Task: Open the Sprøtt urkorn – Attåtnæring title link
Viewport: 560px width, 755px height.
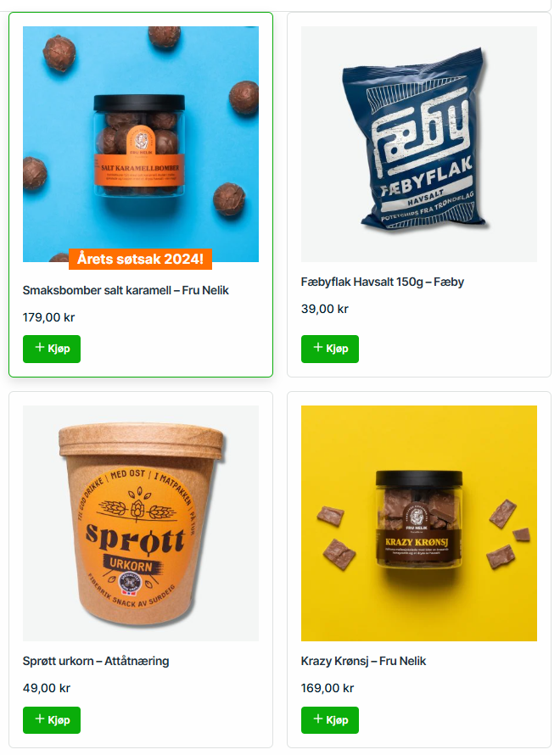Action: pyautogui.click(x=96, y=661)
